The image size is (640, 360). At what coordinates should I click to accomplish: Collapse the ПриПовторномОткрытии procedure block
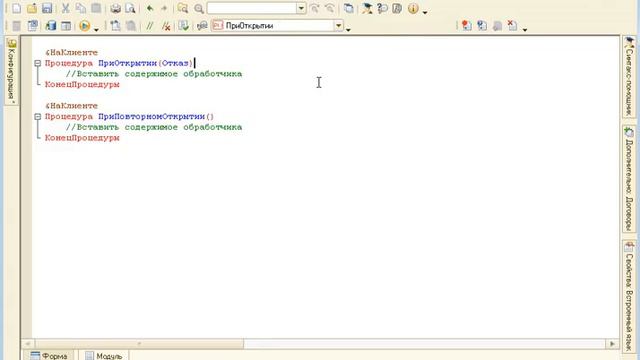click(38, 117)
